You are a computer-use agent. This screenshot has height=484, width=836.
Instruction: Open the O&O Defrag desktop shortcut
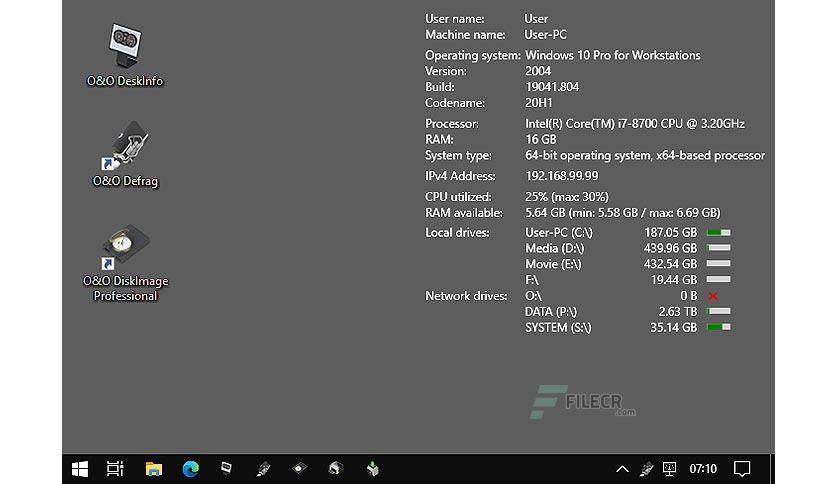coord(125,155)
